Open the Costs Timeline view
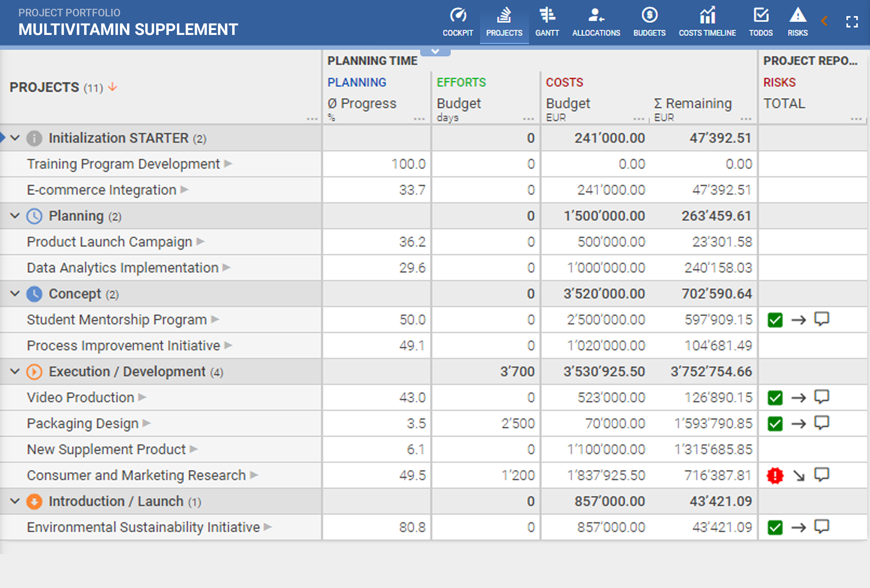 [707, 22]
